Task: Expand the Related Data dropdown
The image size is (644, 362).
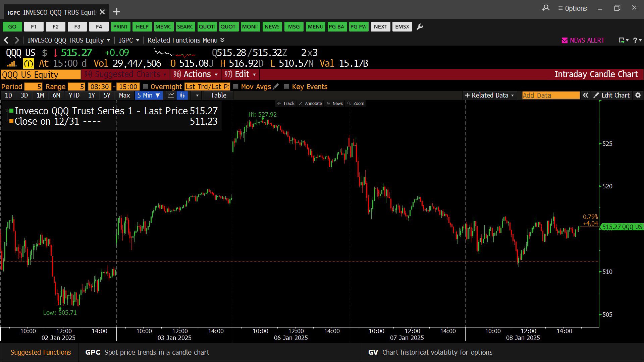Action: pyautogui.click(x=489, y=96)
